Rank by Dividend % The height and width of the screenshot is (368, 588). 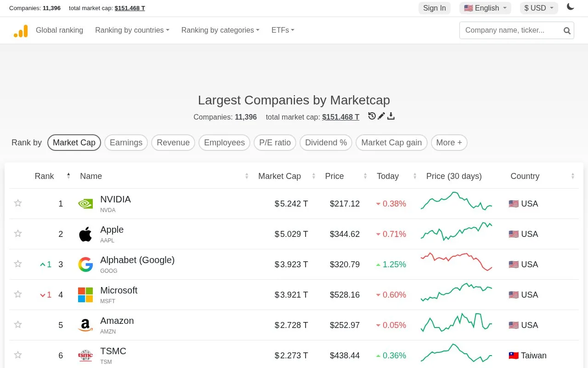326,143
